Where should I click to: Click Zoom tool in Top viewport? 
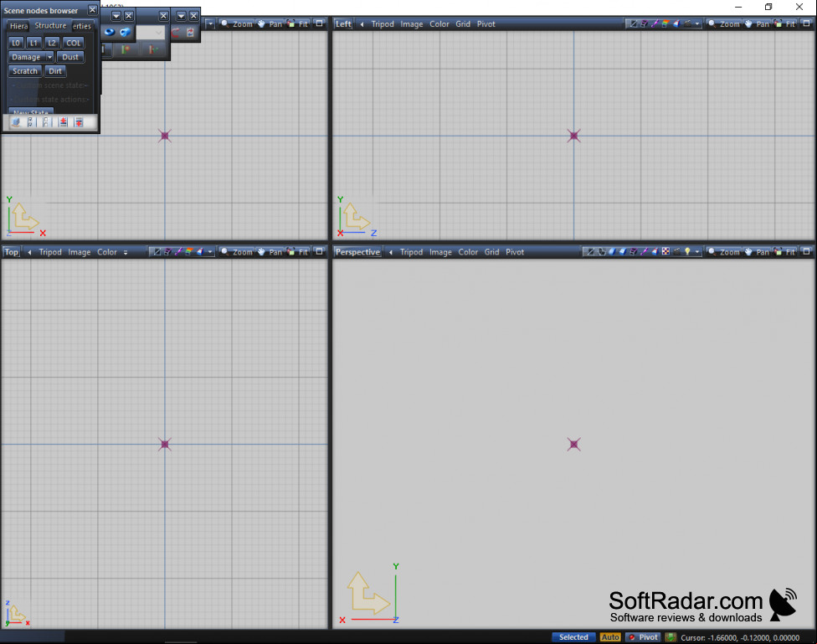(x=237, y=252)
